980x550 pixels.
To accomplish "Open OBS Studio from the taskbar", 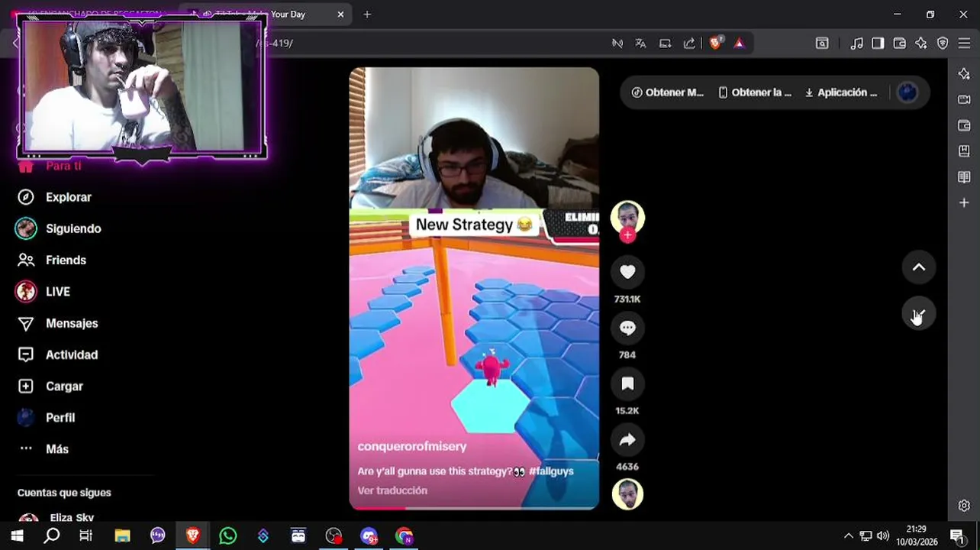I will point(334,535).
